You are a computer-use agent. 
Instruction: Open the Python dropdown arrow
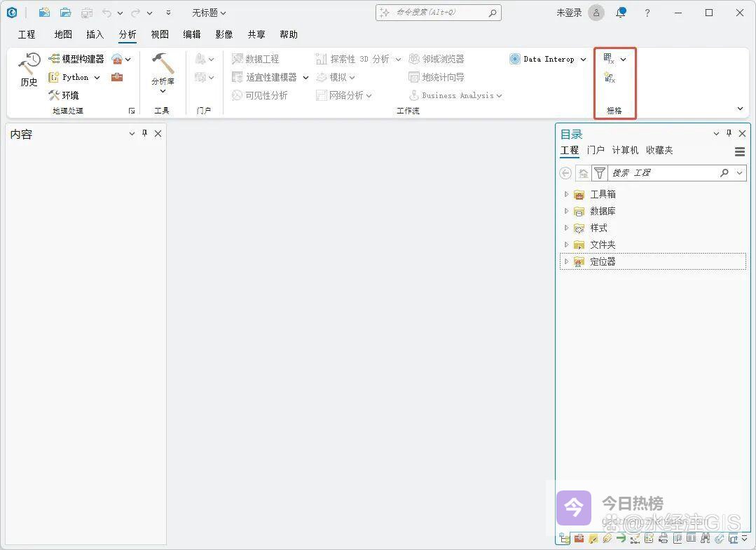[x=97, y=77]
